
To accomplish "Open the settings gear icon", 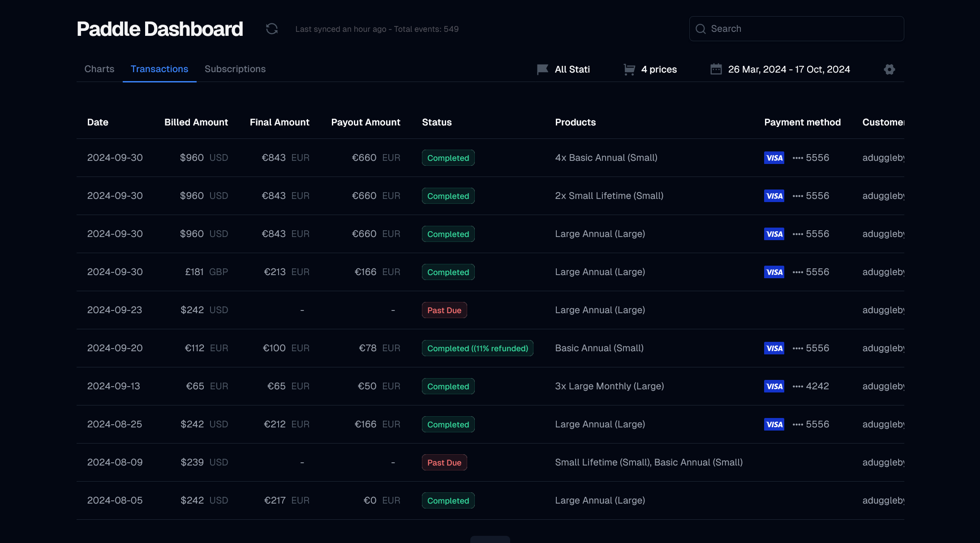I will 890,69.
